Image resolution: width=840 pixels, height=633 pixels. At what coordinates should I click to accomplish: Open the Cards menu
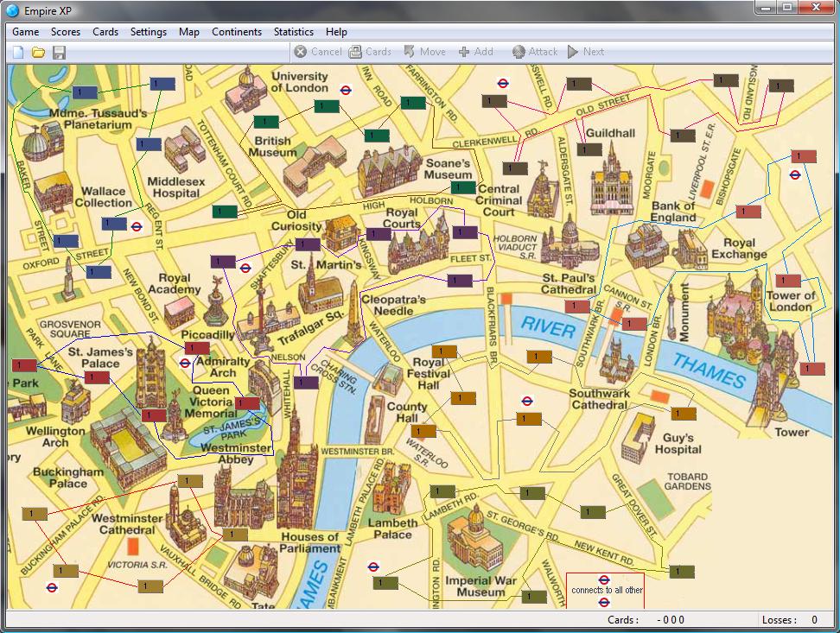coord(105,32)
